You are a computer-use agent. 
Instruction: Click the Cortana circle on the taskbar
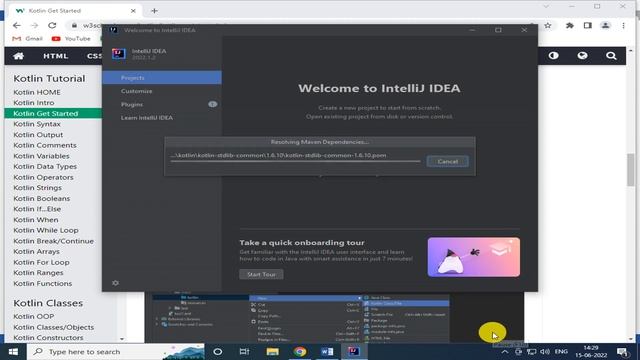click(x=218, y=351)
